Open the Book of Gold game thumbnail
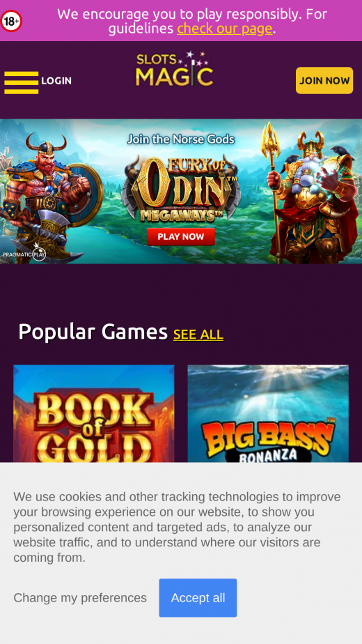362x644 pixels. click(x=93, y=414)
